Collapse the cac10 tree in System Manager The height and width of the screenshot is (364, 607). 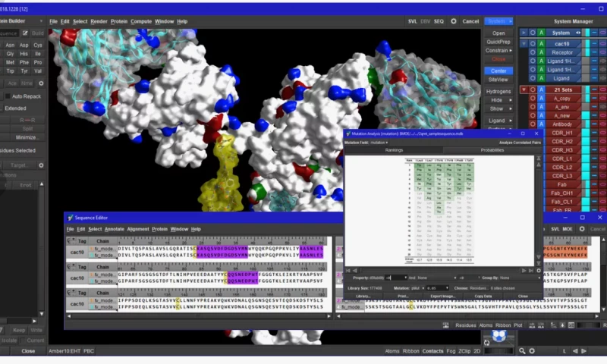point(524,44)
